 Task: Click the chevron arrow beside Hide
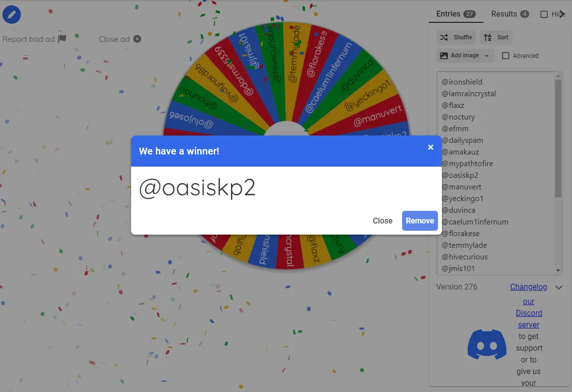[x=562, y=14]
